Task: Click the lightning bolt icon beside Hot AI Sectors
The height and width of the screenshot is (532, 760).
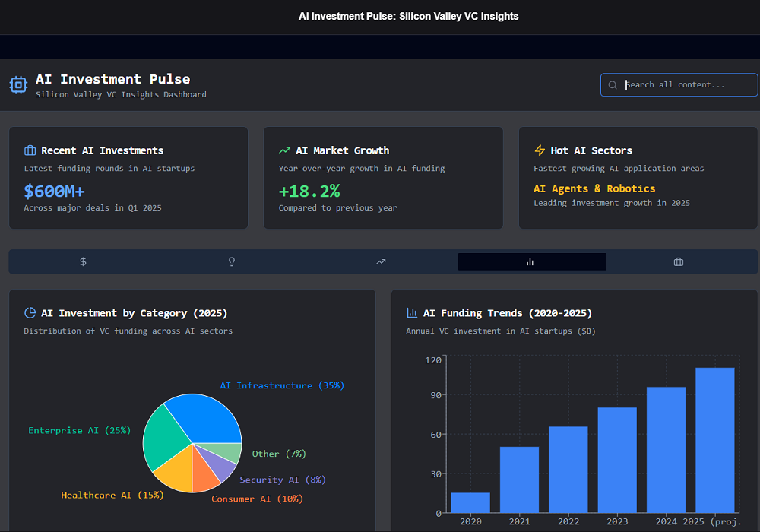Action: [540, 150]
